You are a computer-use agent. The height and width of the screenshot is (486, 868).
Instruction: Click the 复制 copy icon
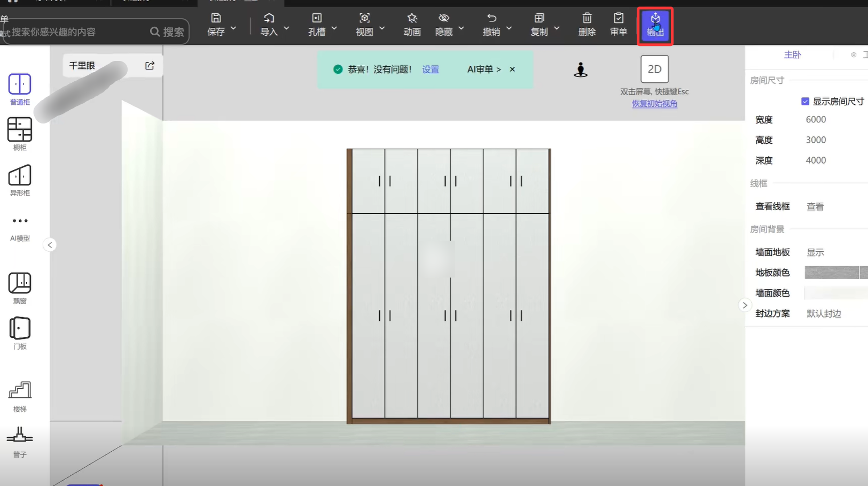pos(539,18)
